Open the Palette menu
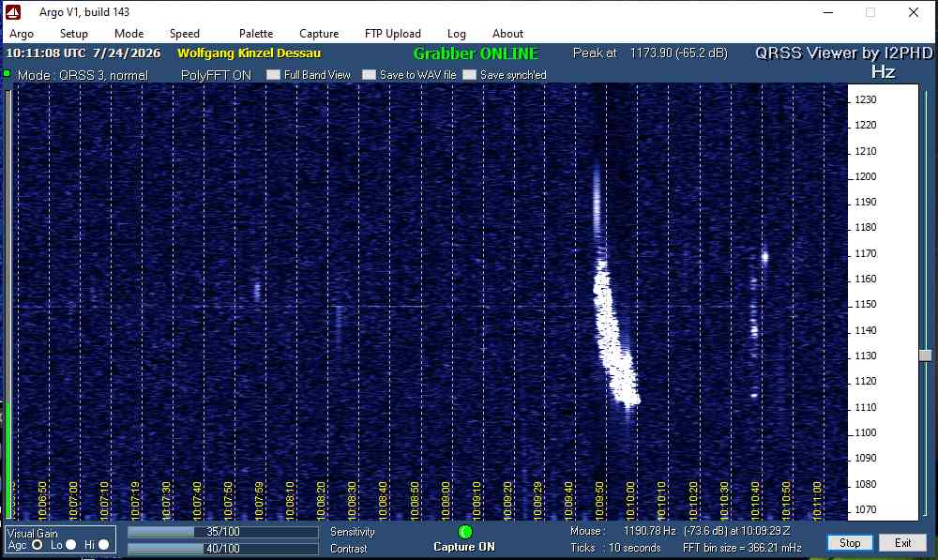938x560 pixels. pos(256,34)
